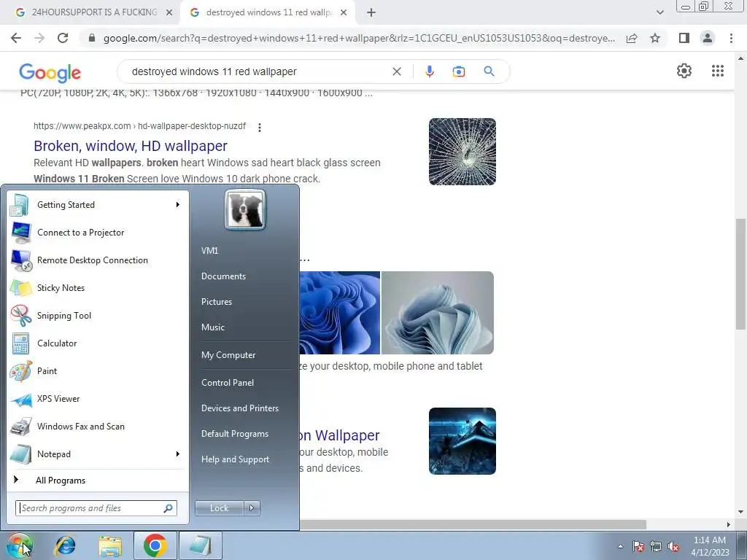This screenshot has width=747, height=560.
Task: Clear the Google search box
Action: [x=396, y=72]
